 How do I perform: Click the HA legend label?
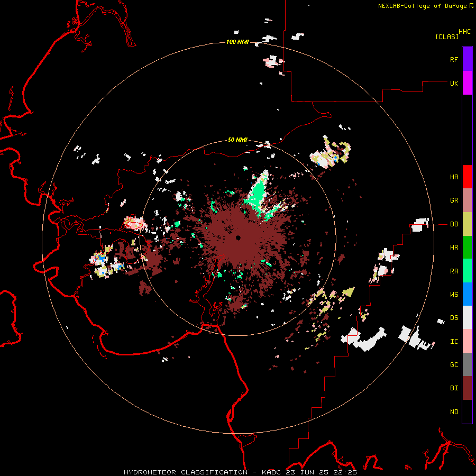click(x=454, y=177)
